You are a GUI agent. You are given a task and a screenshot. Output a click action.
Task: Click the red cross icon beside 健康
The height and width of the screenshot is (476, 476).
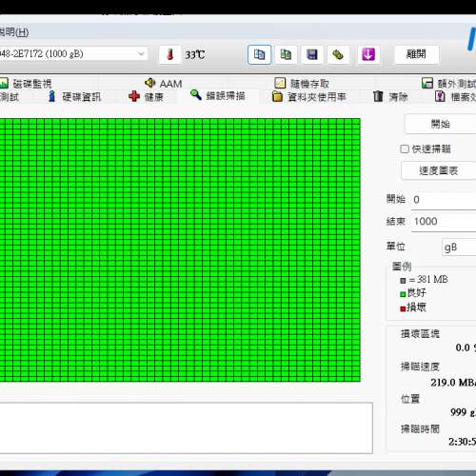134,96
